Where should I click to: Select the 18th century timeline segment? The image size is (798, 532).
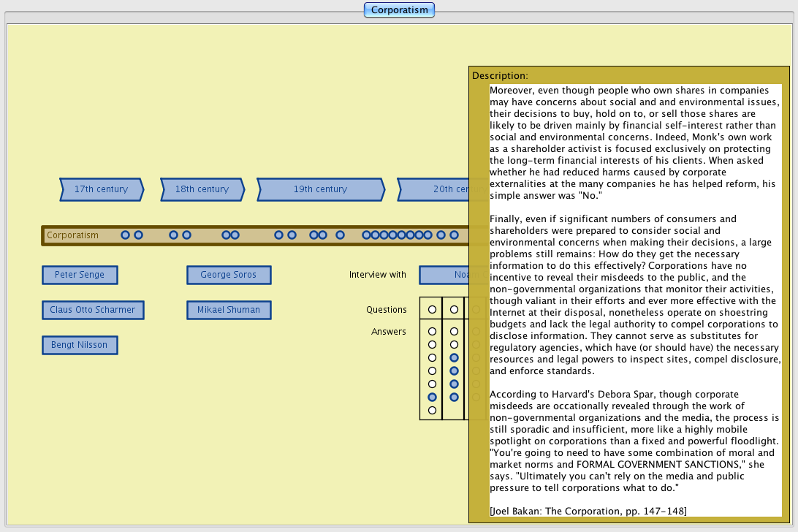coord(202,189)
